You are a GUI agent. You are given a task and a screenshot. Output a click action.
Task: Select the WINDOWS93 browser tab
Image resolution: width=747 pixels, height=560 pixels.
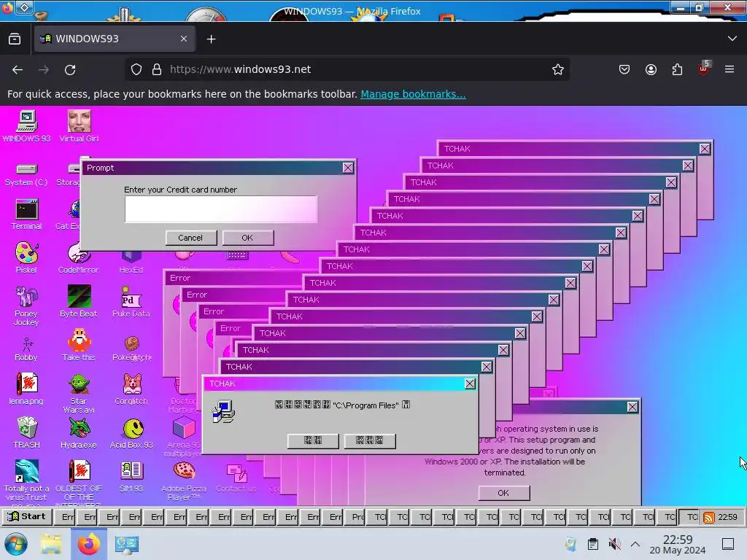tap(115, 39)
